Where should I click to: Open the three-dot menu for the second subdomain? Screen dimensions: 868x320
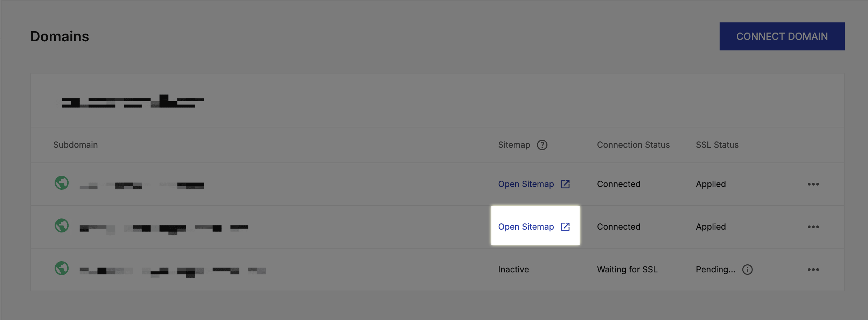[x=813, y=227]
